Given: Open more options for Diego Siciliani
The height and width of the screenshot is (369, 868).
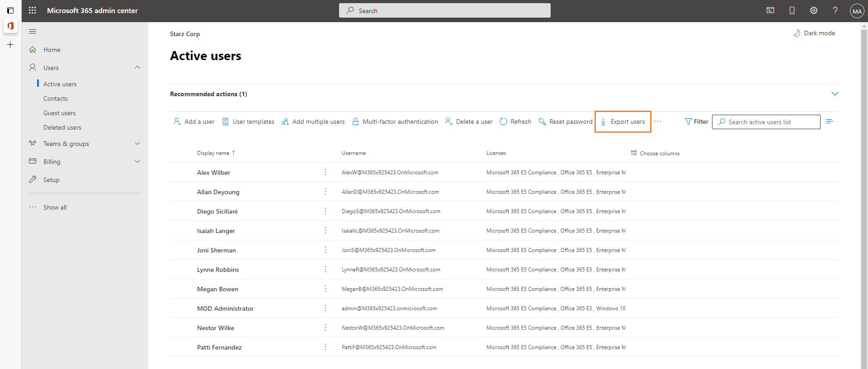Looking at the screenshot, I should pos(325,211).
